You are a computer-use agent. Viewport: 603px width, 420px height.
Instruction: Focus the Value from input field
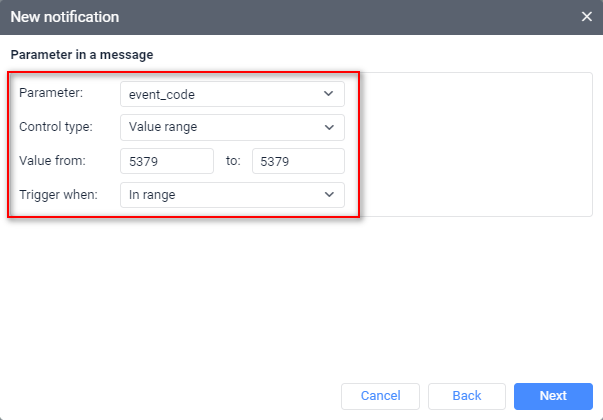pos(166,161)
